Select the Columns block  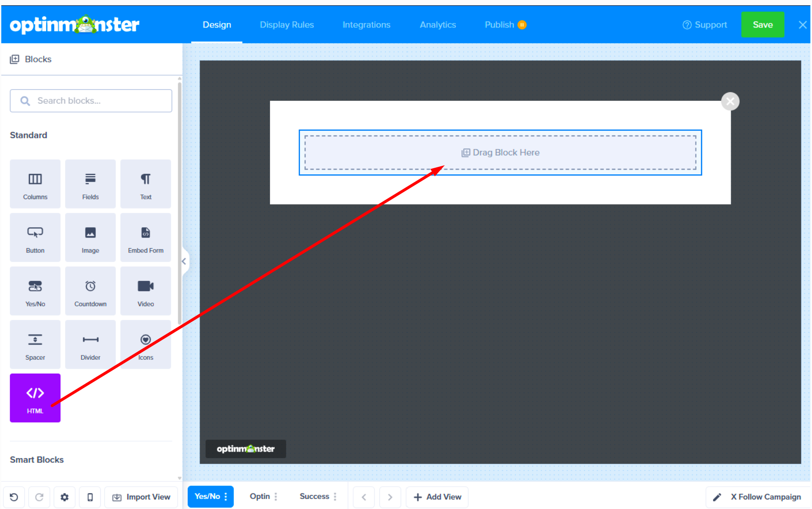[x=35, y=184]
